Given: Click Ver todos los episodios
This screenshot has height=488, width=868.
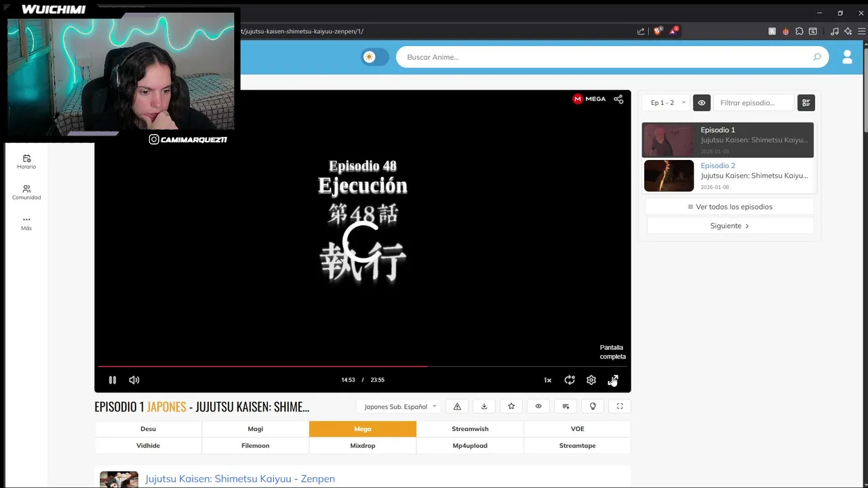Looking at the screenshot, I should click(730, 207).
